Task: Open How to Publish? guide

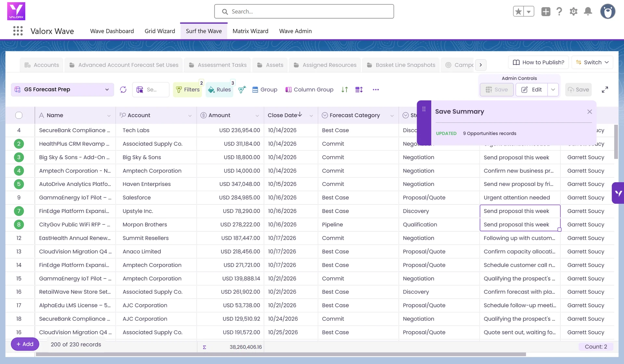Action: coord(538,62)
